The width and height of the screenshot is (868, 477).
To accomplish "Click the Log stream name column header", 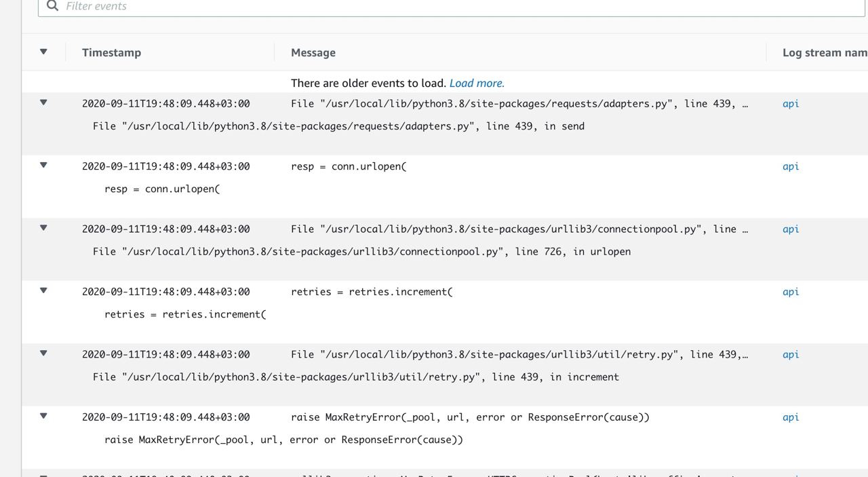I will (x=825, y=52).
